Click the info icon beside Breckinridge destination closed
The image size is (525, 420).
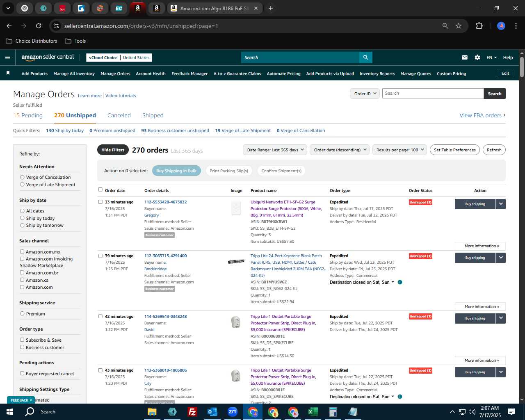point(400,282)
